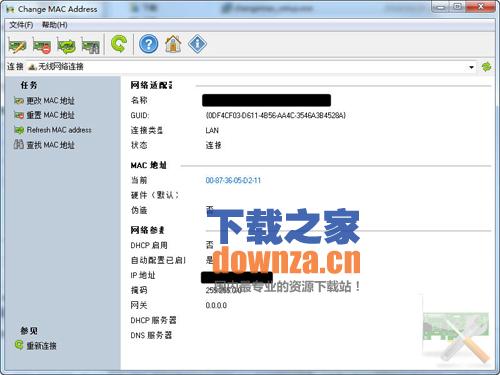Click the 硬件（默认） label
The height and width of the screenshot is (375, 500).
[155, 195]
